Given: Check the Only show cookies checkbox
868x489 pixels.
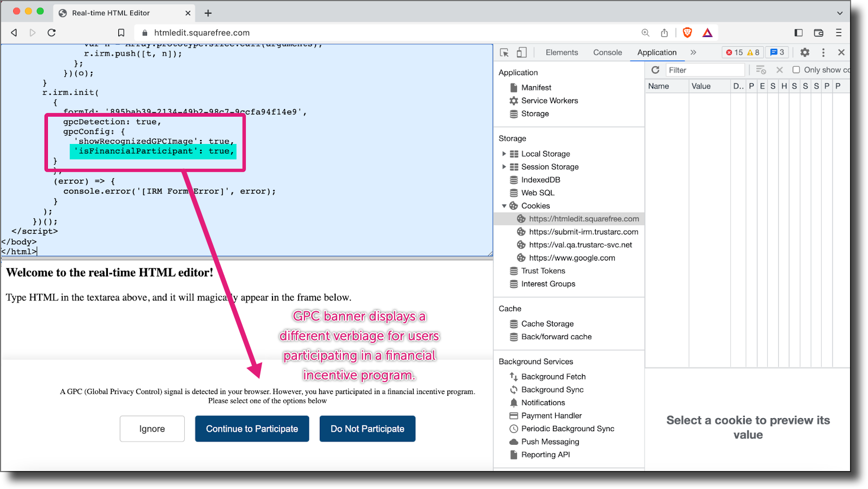Looking at the screenshot, I should [x=796, y=70].
